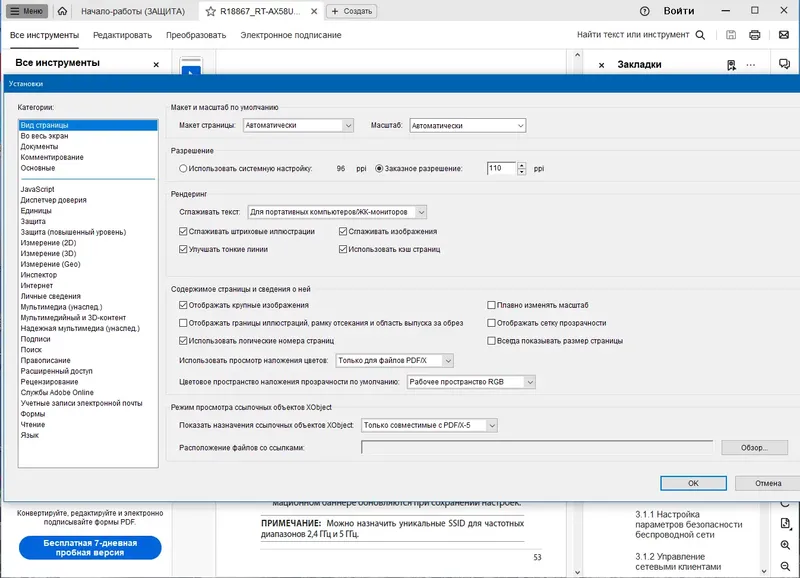Open Сглаживать текст dropdown
The width and height of the screenshot is (800, 578).
pyautogui.click(x=337, y=212)
